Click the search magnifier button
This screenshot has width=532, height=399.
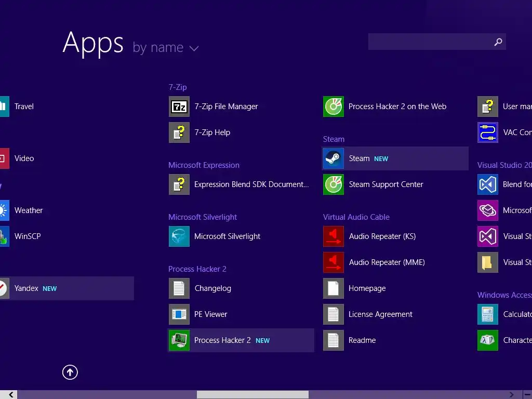tap(498, 42)
